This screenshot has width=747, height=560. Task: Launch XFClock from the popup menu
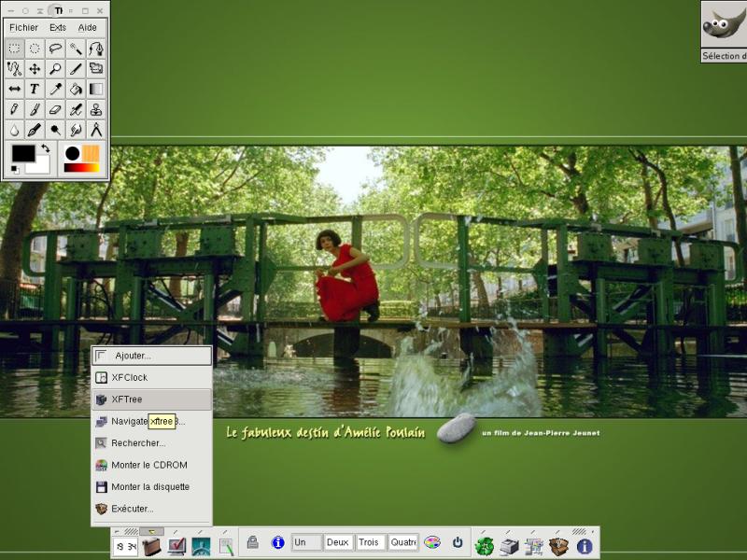[151, 378]
